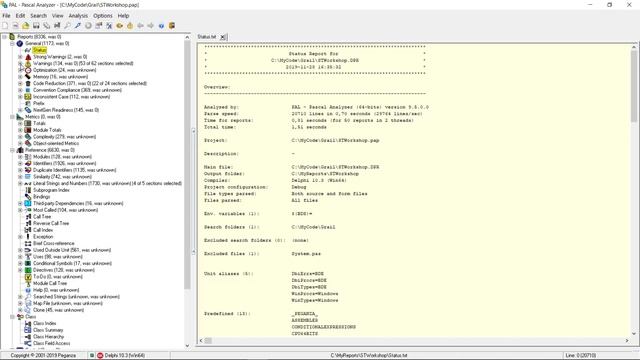Expand the Memory node
This screenshot has width=640, height=360.
click(x=20, y=77)
